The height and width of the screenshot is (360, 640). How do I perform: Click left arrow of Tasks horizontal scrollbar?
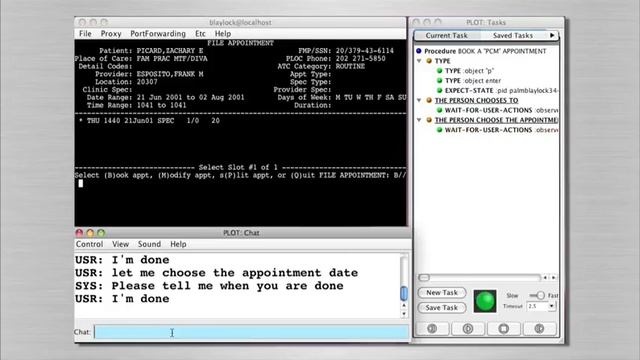545,278
